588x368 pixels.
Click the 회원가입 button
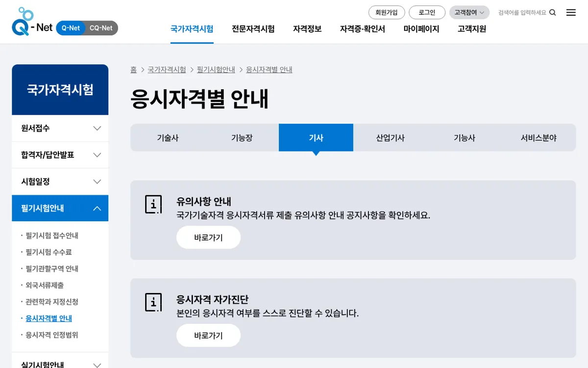(x=387, y=13)
